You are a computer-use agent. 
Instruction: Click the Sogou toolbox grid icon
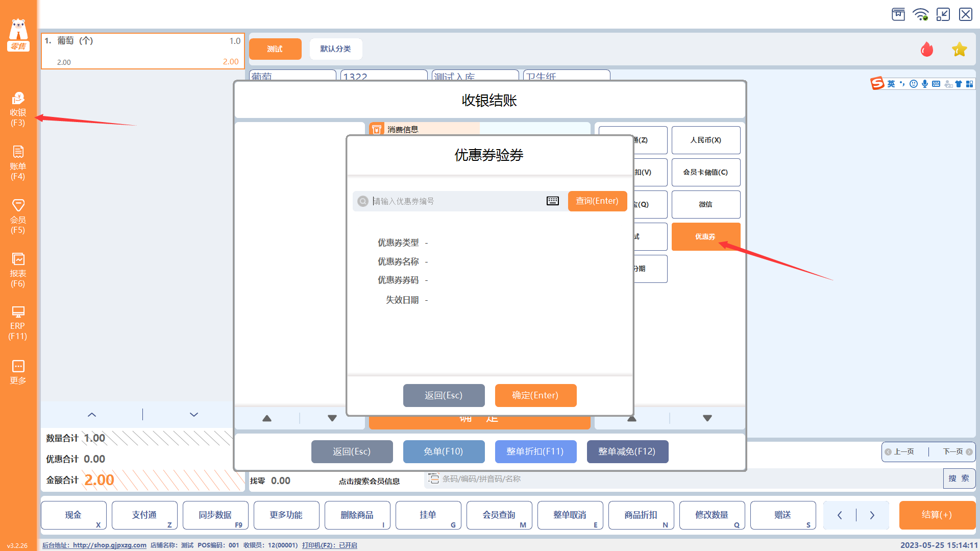tap(969, 84)
